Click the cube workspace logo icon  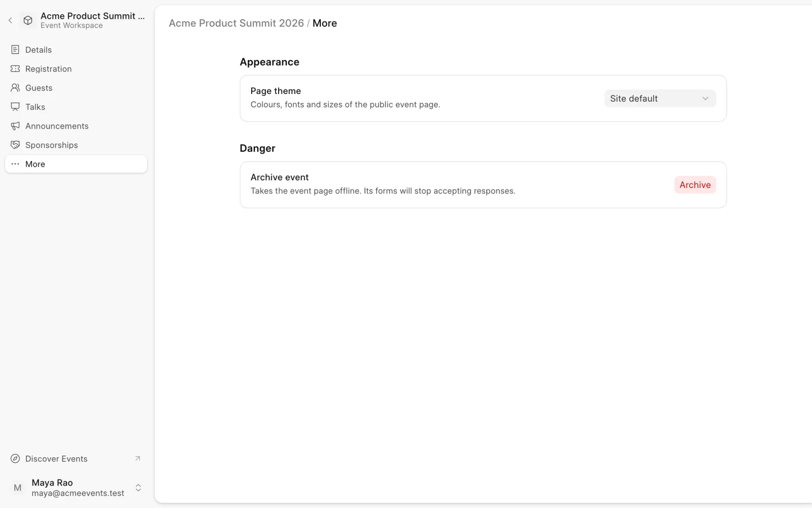click(x=28, y=20)
